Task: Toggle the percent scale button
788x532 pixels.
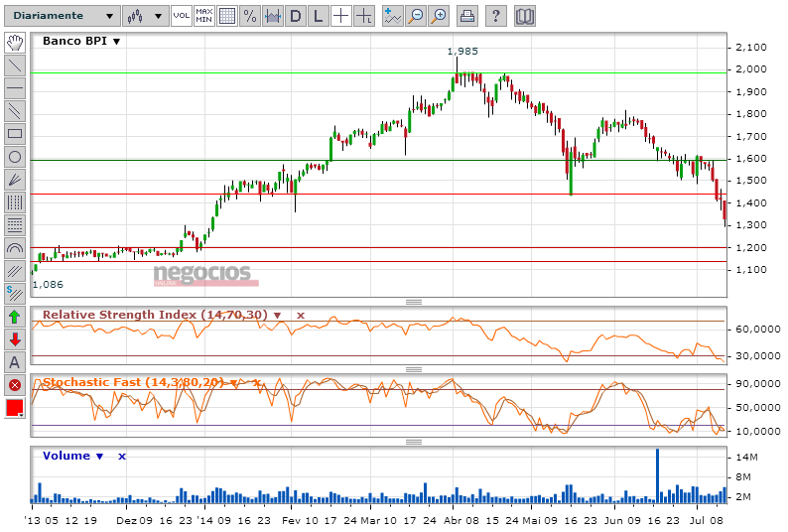Action: pos(250,16)
